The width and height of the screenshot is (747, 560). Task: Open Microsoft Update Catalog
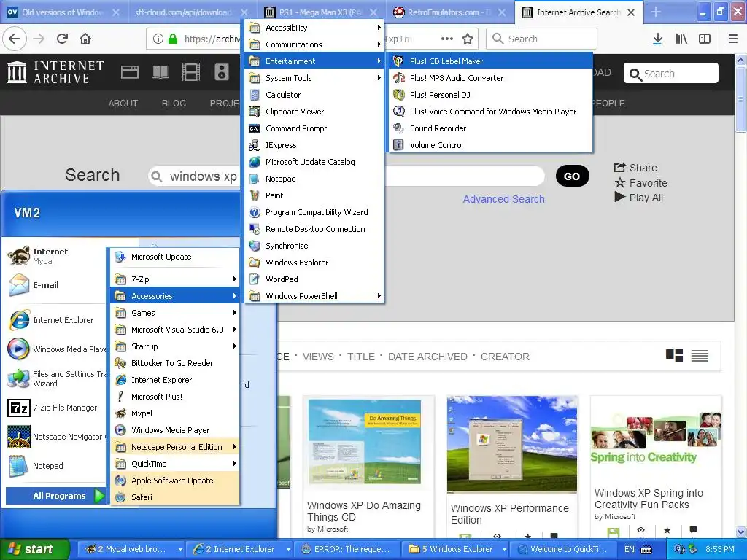(x=314, y=162)
